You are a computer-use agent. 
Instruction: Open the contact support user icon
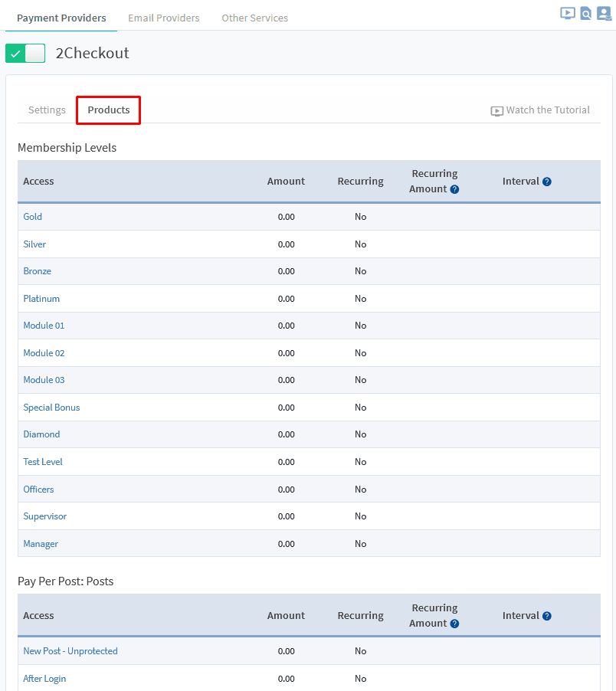[x=604, y=14]
